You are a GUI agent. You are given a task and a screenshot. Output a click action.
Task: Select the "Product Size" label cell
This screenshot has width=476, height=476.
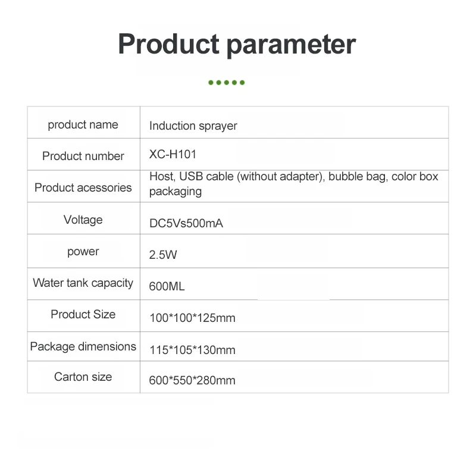tap(83, 314)
